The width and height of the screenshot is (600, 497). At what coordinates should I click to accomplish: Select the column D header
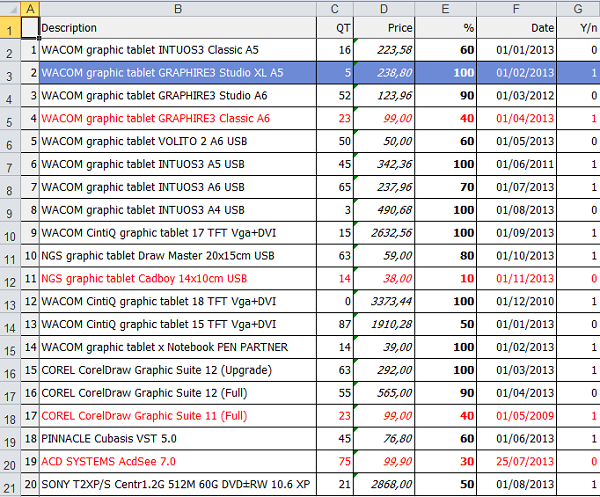(384, 9)
